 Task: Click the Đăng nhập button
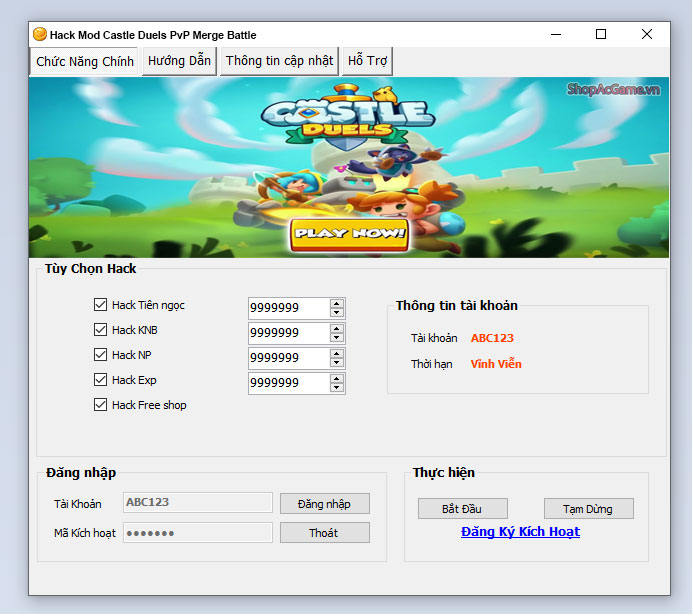coord(324,504)
